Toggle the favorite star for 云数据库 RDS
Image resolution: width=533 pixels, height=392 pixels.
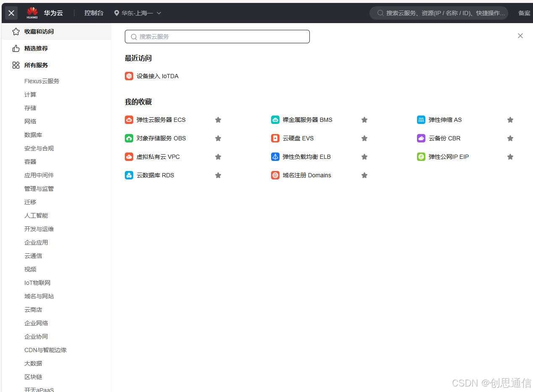click(x=218, y=175)
